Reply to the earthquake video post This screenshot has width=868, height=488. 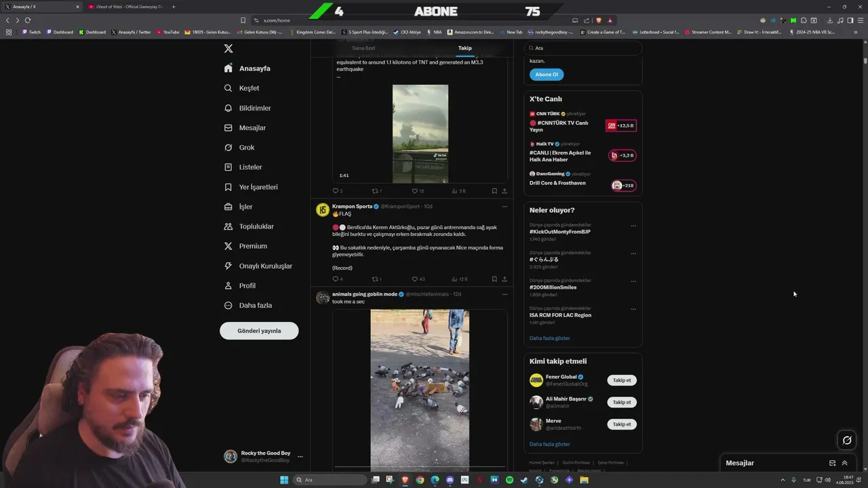[x=337, y=191]
